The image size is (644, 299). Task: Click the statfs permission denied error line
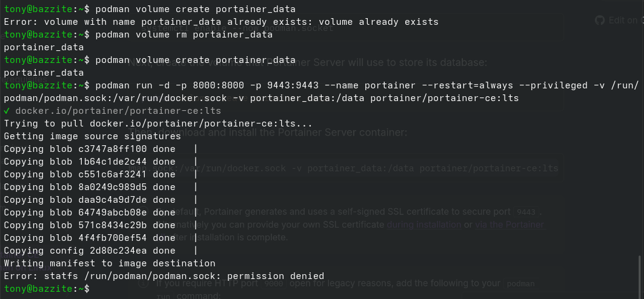(x=164, y=276)
